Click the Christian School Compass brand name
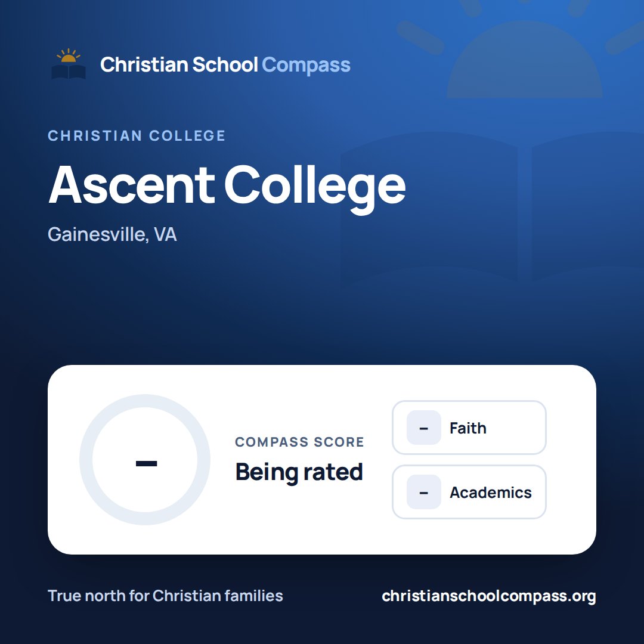The height and width of the screenshot is (644, 644). pyautogui.click(x=225, y=64)
